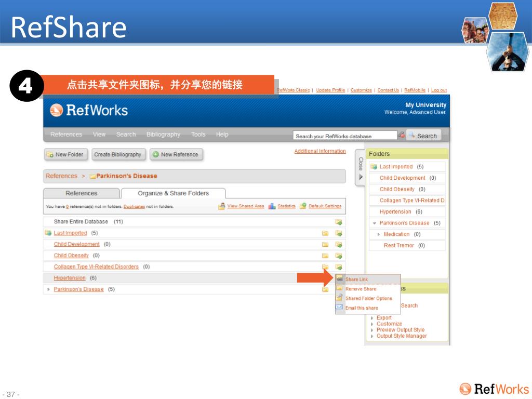The width and height of the screenshot is (532, 399).
Task: Click the folder icon in the Last Imported row
Action: [x=325, y=233]
